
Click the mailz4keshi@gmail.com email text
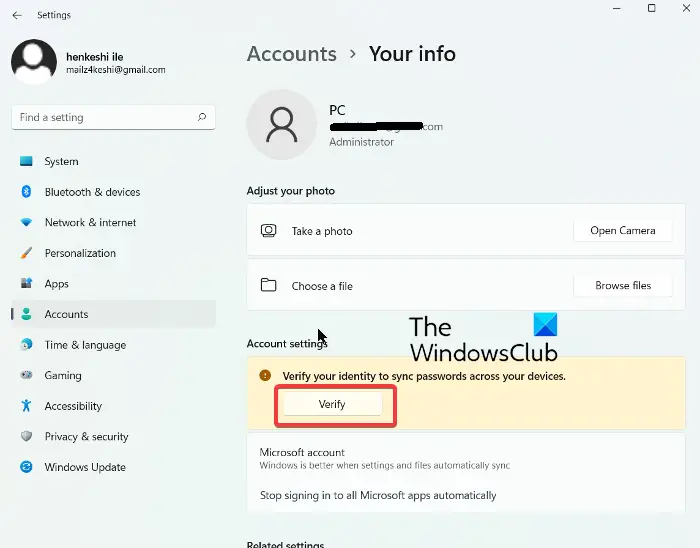coord(116,70)
